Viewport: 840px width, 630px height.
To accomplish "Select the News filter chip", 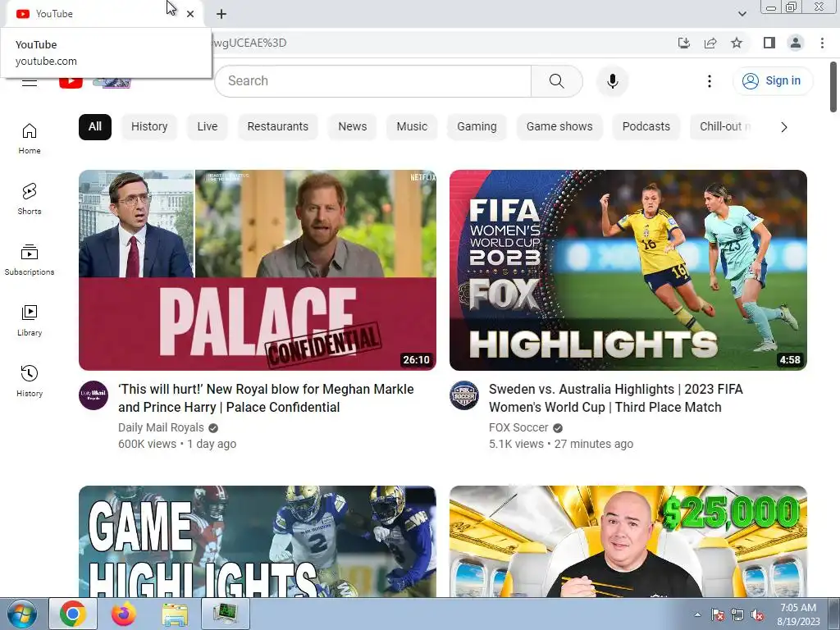I will (353, 127).
